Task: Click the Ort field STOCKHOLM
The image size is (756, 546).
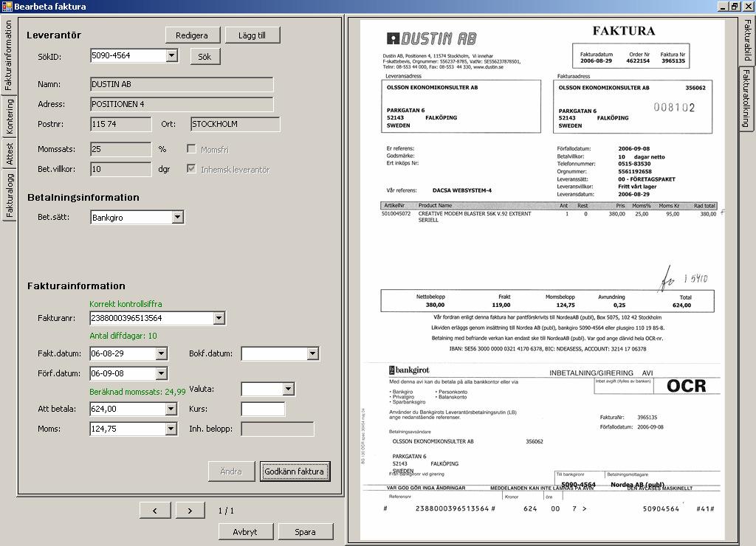Action: [236, 124]
